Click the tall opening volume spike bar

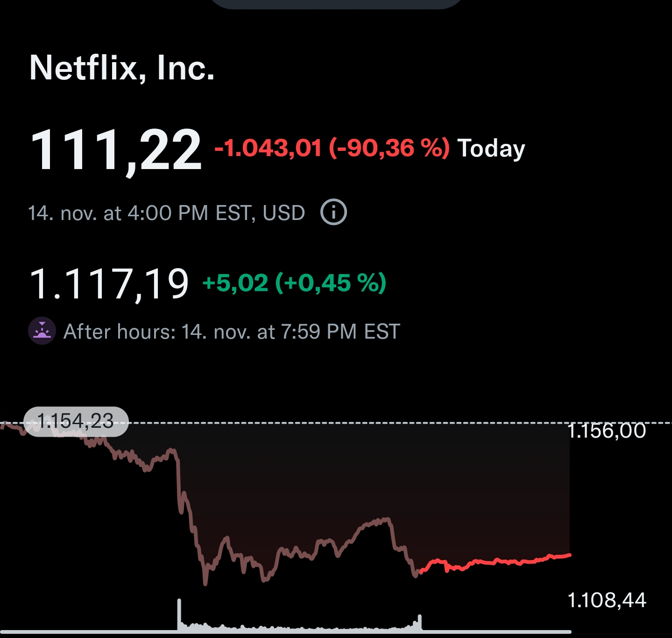click(x=179, y=614)
